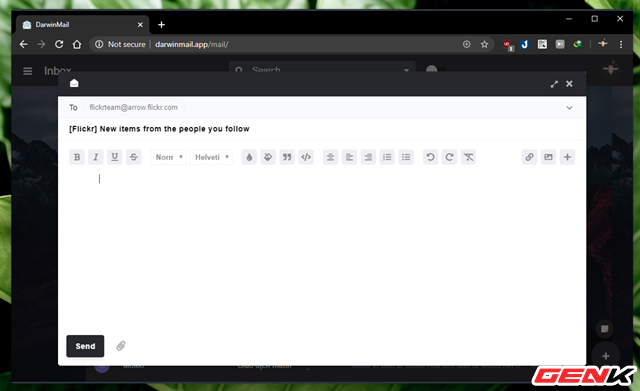This screenshot has width=640, height=391.
Task: Right align the text
Action: tap(368, 157)
